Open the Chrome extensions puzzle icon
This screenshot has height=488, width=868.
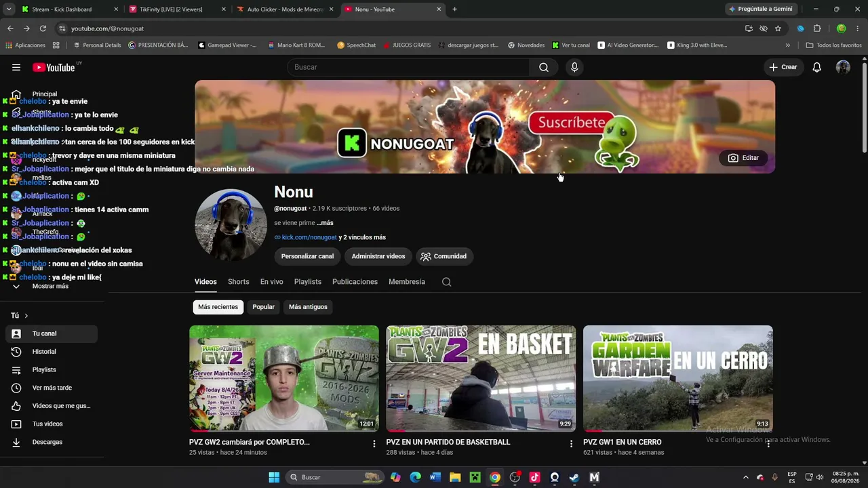point(817,28)
